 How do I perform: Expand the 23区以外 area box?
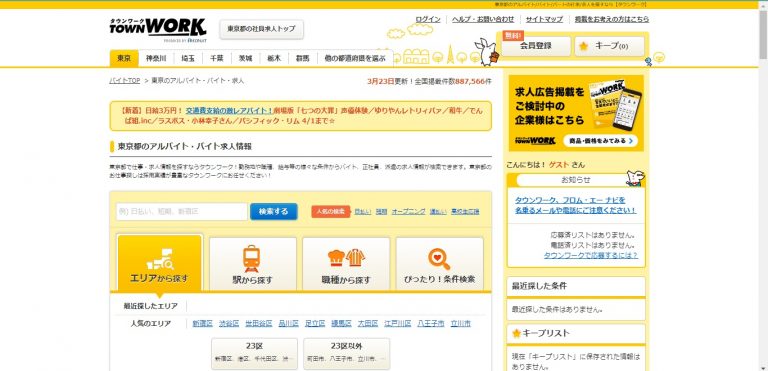click(x=346, y=353)
